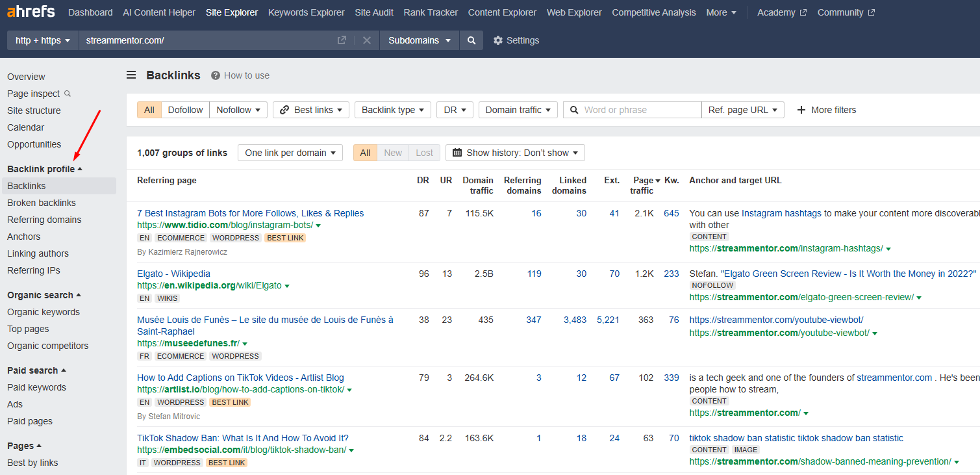Open Site Audit tab
Viewport: 980px width, 475px height.
pos(374,12)
